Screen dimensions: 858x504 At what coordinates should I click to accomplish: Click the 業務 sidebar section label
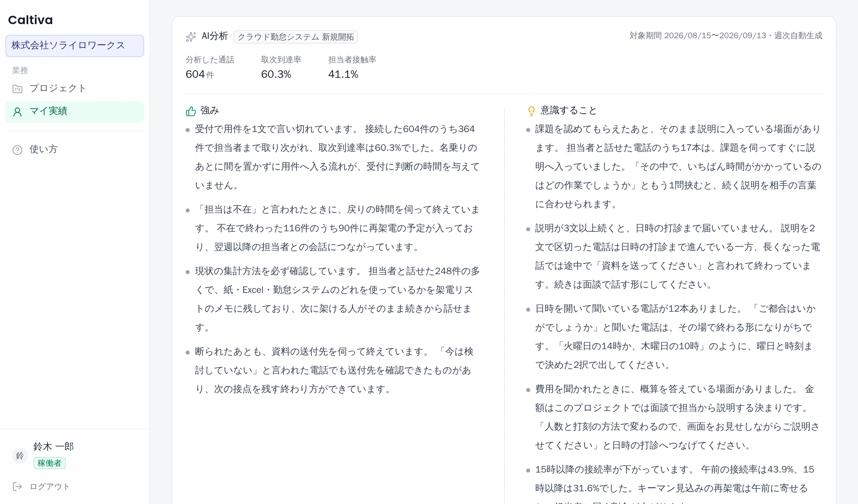(20, 70)
